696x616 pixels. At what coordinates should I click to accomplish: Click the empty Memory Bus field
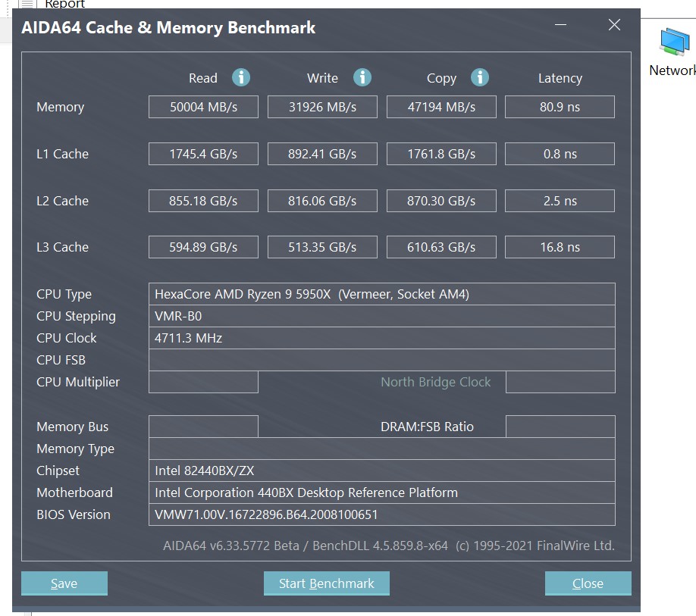point(203,427)
